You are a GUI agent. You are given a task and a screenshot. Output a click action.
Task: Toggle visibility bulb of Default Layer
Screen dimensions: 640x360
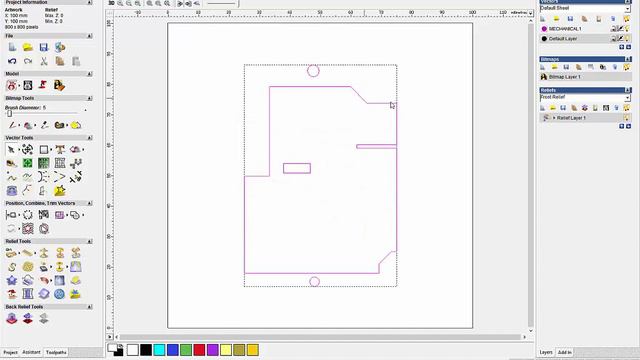click(x=627, y=38)
